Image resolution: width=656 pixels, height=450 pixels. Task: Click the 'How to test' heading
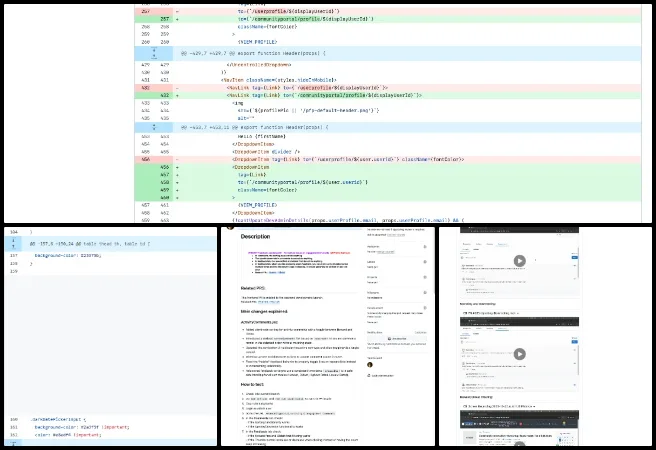(252, 384)
